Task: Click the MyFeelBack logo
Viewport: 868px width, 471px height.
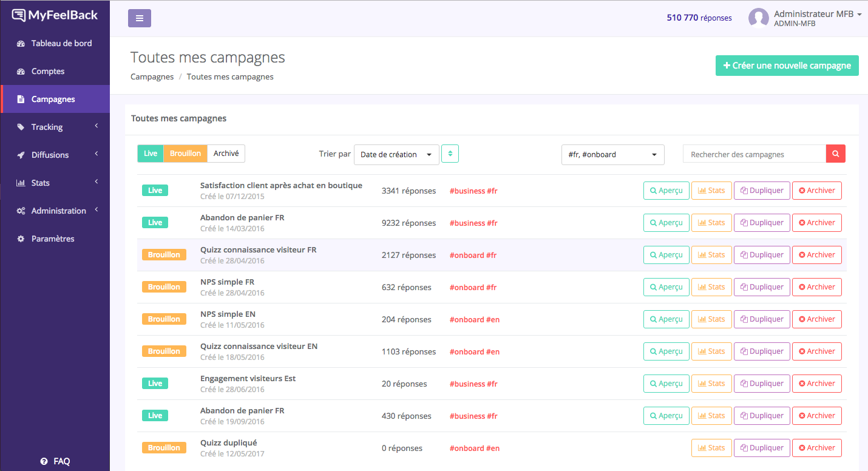Action: pyautogui.click(x=55, y=15)
